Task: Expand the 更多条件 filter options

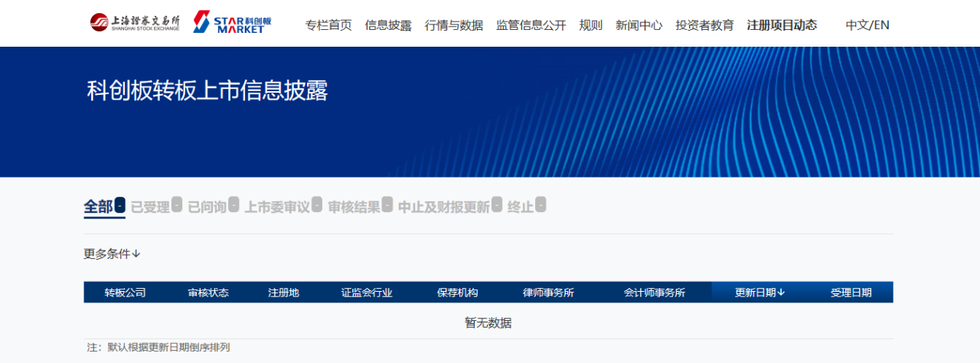Action: (x=112, y=253)
